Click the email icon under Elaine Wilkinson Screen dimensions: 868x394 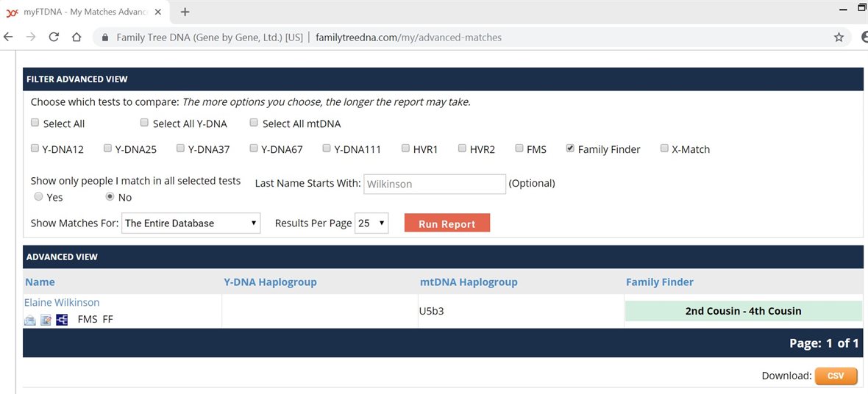pos(30,320)
